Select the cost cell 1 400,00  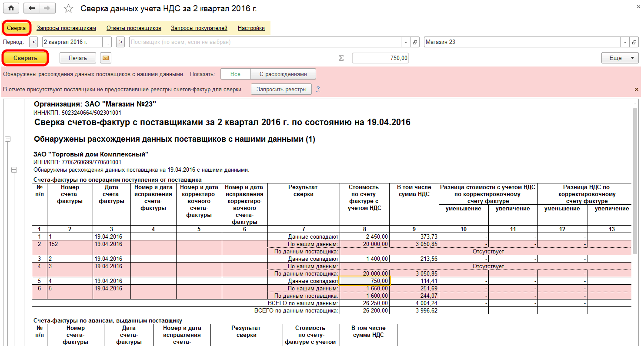click(364, 259)
